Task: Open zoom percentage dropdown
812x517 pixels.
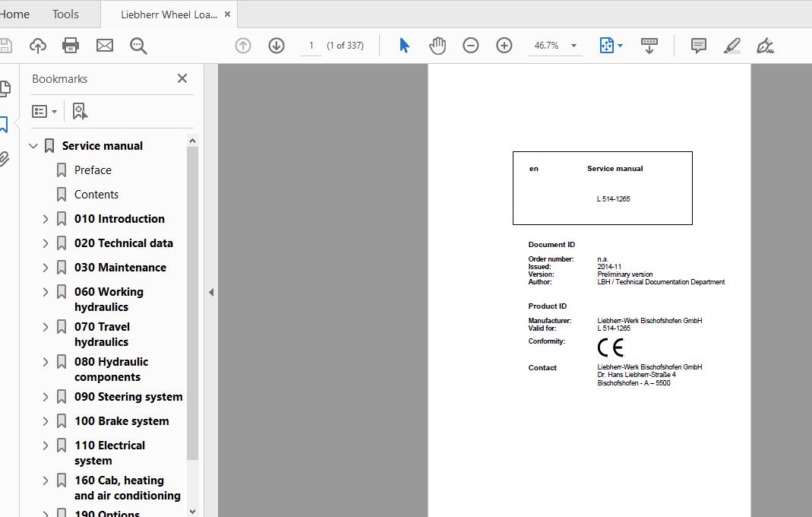Action: [x=573, y=46]
